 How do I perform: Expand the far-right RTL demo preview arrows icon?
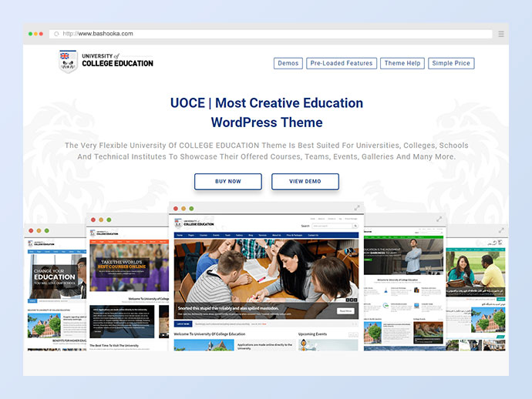[x=501, y=230]
